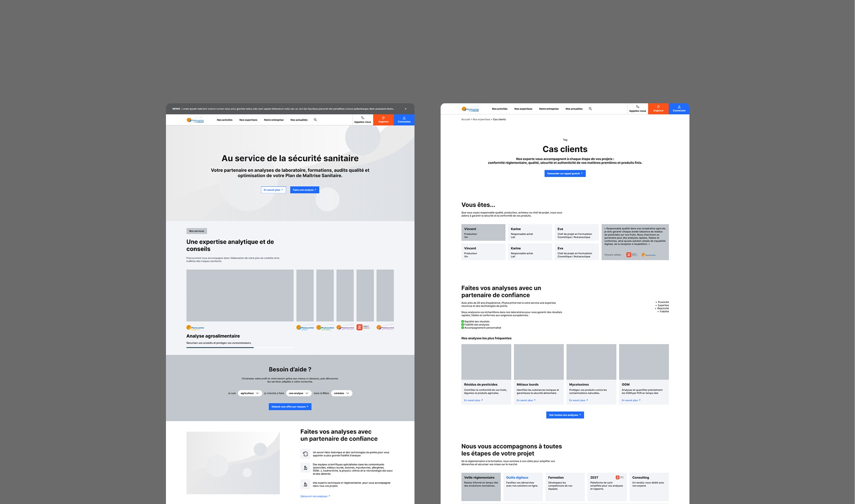This screenshot has width=855, height=504.
Task: Toggle the 'Accompagnement personnalisé' checkbox
Action: pyautogui.click(x=462, y=327)
